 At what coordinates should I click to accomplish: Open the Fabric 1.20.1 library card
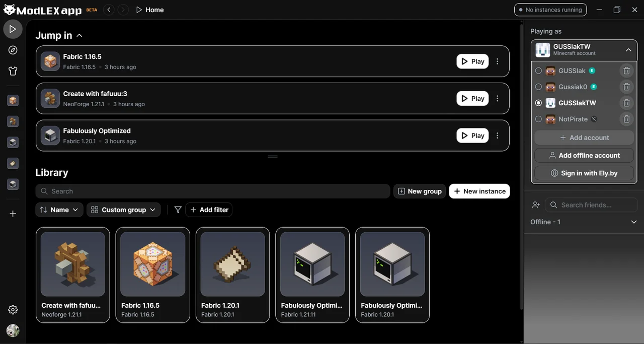click(x=233, y=274)
